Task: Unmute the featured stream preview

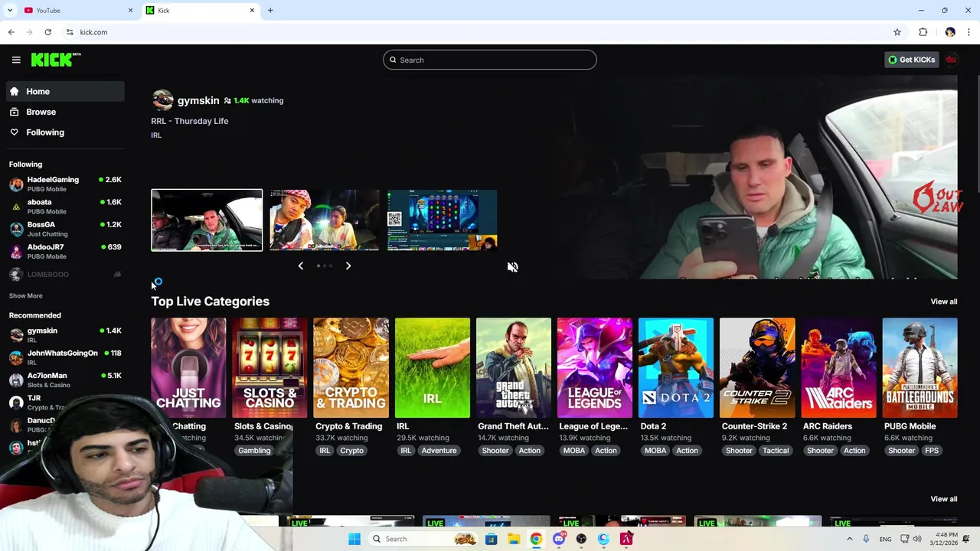Action: [512, 267]
